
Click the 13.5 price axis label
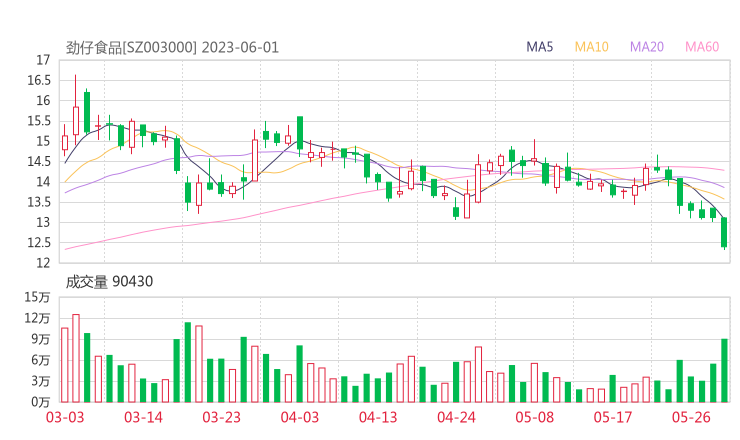coord(39,202)
